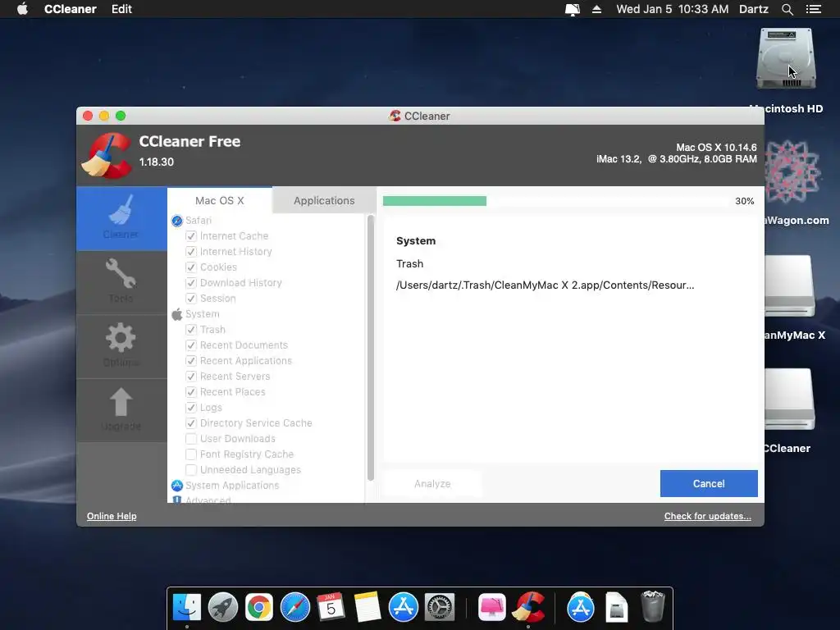This screenshot has width=840, height=630.
Task: Select Macintosh HD desktop drive icon
Action: (786, 58)
